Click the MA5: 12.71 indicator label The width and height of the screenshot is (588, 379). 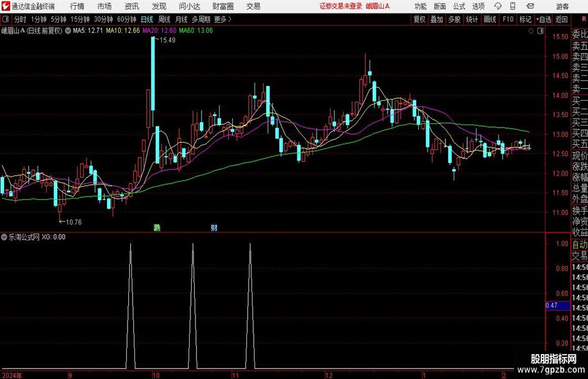click(x=88, y=30)
